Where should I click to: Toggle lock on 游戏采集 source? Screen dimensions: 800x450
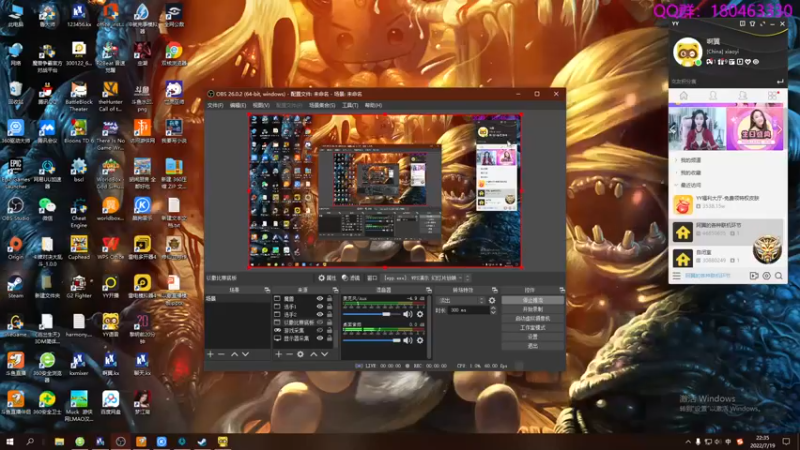330,331
